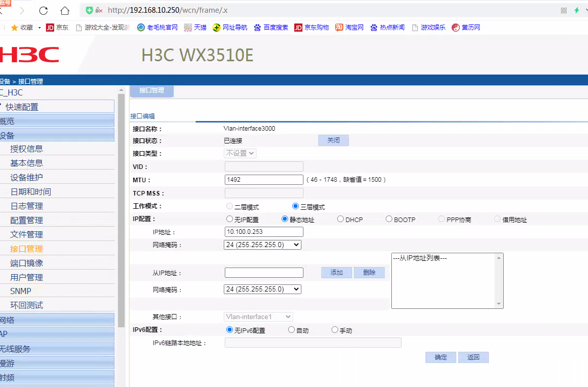This screenshot has height=387, width=588.
Task: Open secondary IP 网络掩码 dropdown
Action: (x=263, y=289)
